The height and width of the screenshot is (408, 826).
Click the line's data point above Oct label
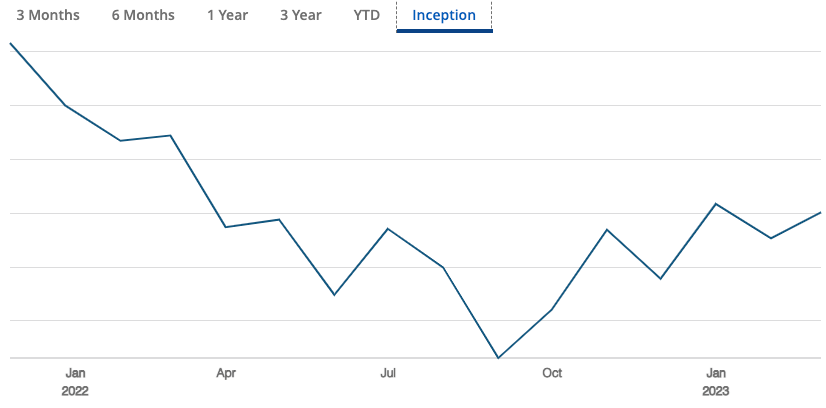coord(552,310)
